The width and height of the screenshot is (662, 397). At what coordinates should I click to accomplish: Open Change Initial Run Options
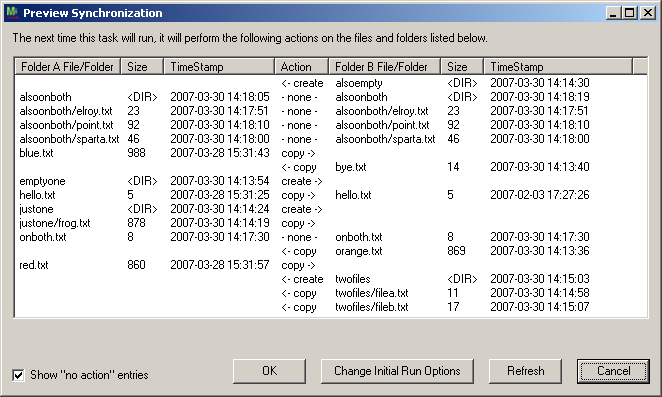[397, 371]
